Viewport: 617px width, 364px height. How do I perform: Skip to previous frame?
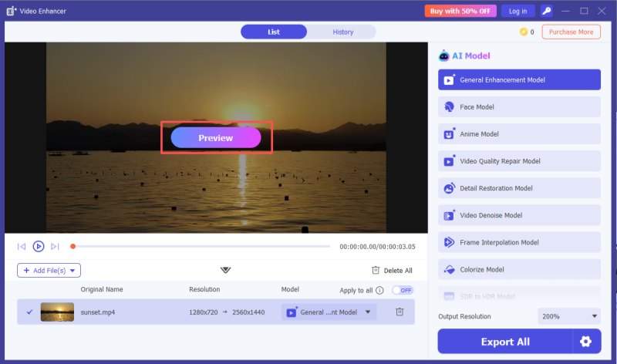[22, 246]
